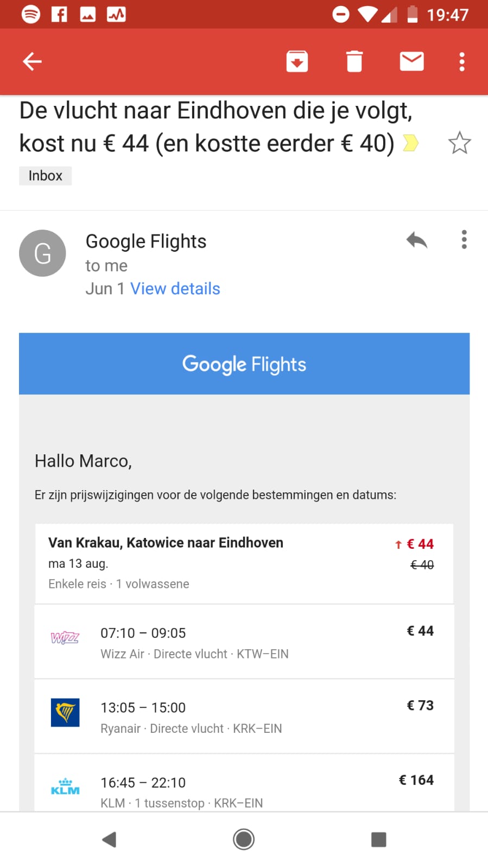Open Krakau, Katowice naar Eindhoven route
Screen dimensions: 488x868
click(244, 563)
